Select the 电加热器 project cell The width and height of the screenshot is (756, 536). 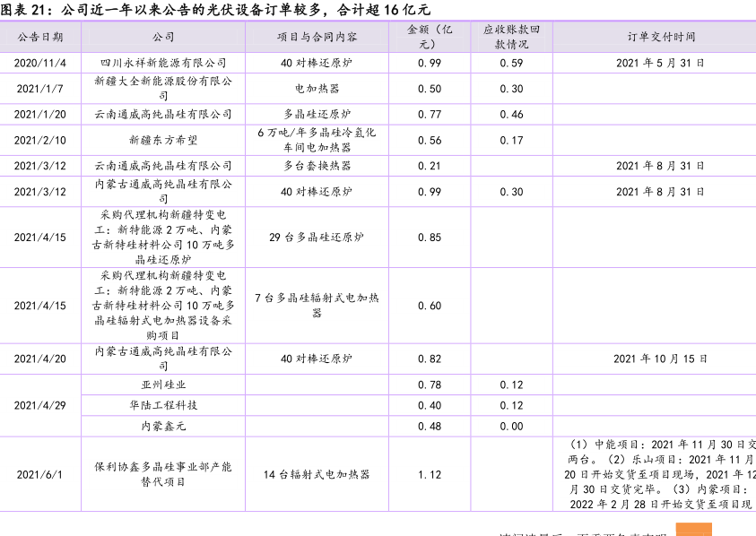pos(317,89)
